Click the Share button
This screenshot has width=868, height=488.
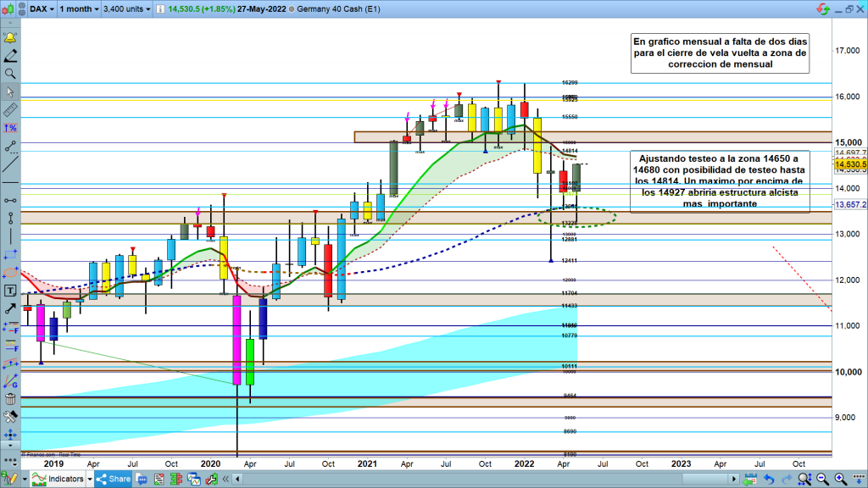[x=114, y=480]
